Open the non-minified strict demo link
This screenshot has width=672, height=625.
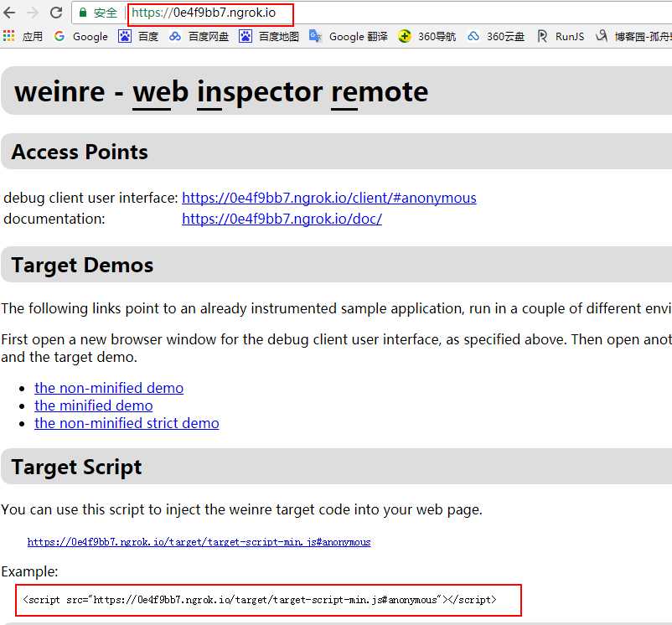click(127, 423)
